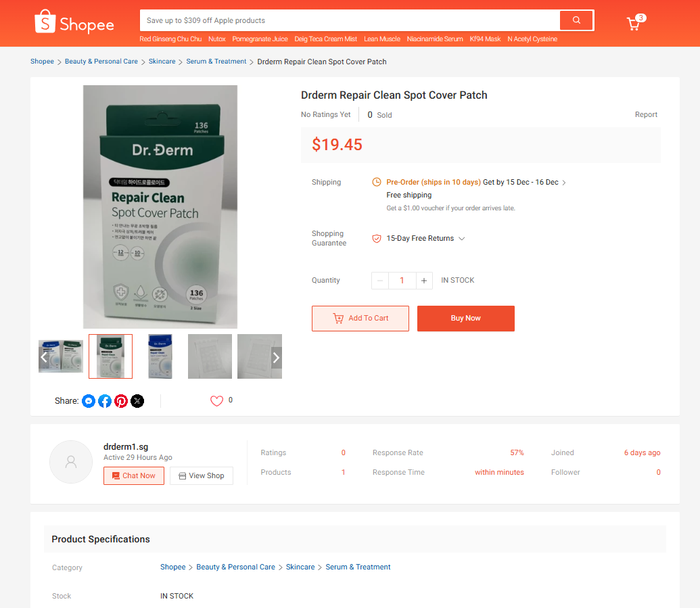
Task: Open Skincare breadcrumb link at top
Action: click(162, 62)
